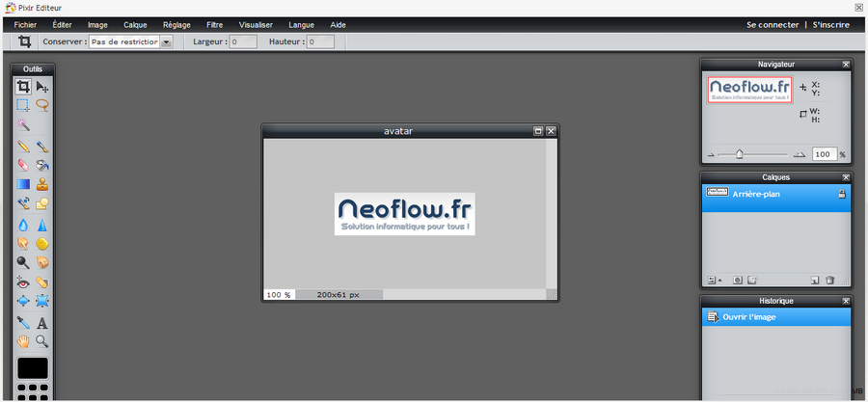868x402 pixels.
Task: Select the Sharpen cone tool
Action: pyautogui.click(x=42, y=225)
